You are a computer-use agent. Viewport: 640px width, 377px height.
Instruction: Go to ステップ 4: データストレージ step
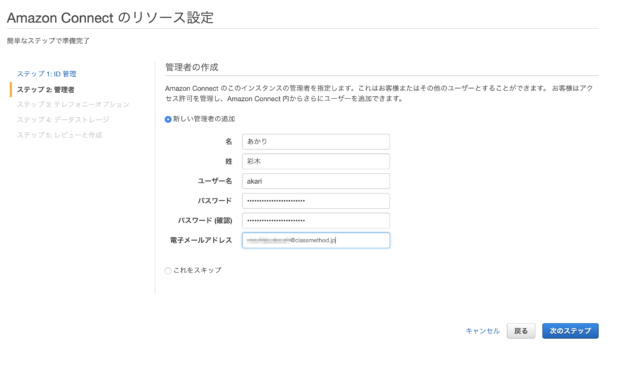[63, 120]
